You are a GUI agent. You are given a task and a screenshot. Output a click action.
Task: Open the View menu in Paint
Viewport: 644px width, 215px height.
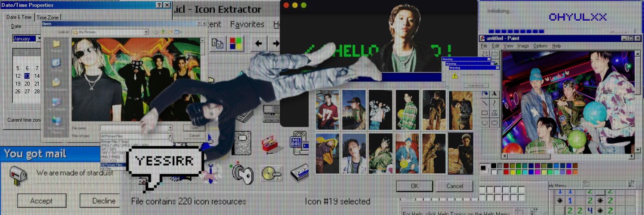click(x=508, y=46)
